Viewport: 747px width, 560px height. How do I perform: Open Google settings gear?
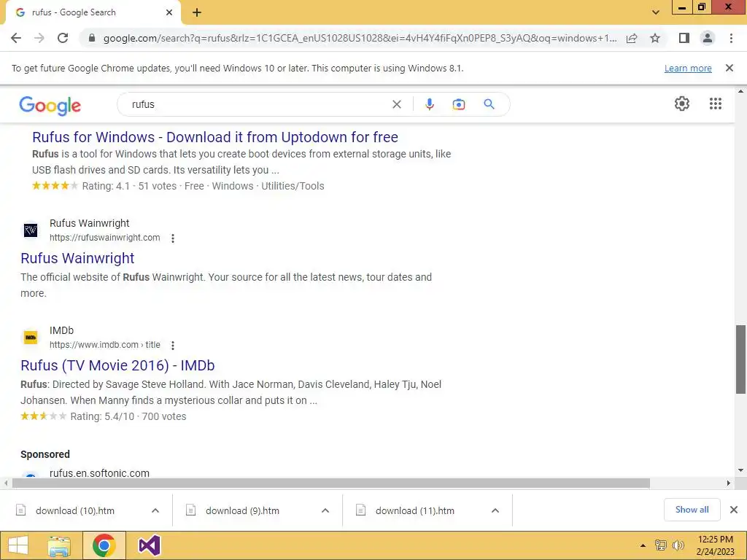[x=682, y=104]
